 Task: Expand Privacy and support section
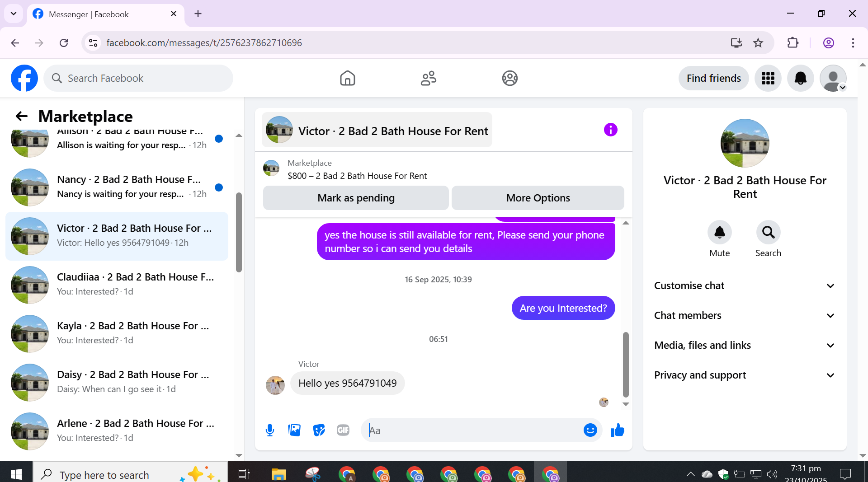[x=745, y=375]
